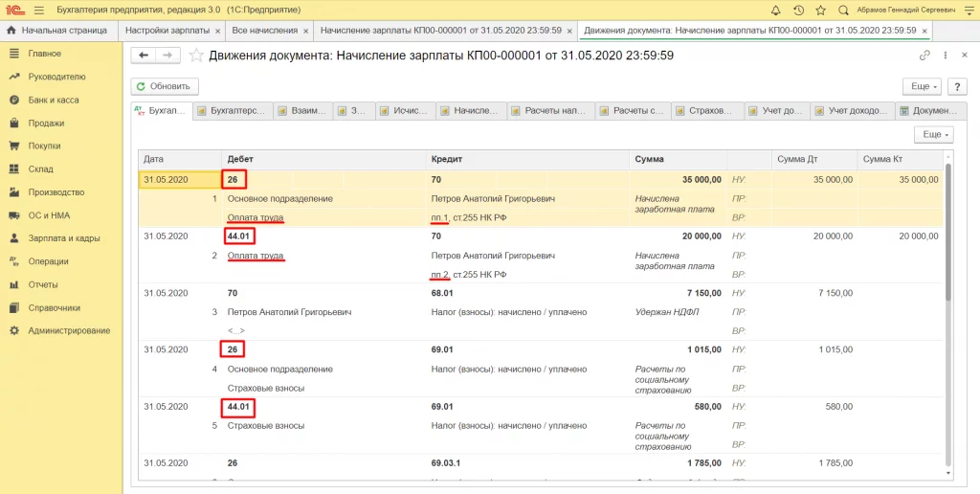
Task: Click the Дебет column header
Action: click(x=323, y=160)
